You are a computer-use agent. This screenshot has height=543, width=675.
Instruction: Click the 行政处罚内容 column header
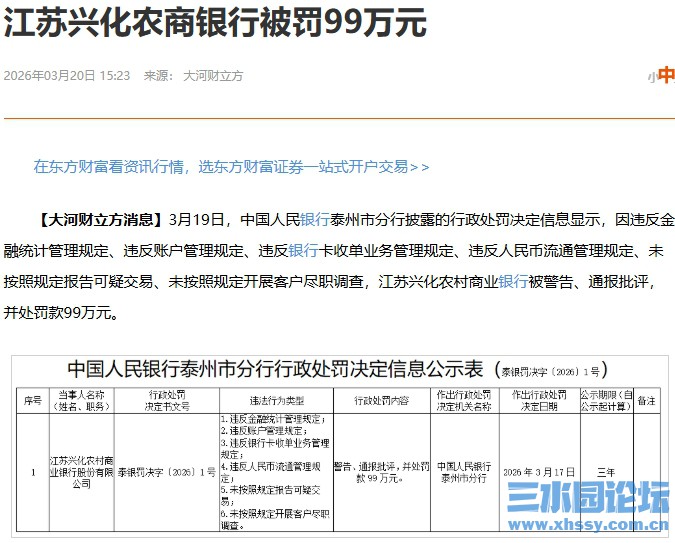tap(382, 401)
